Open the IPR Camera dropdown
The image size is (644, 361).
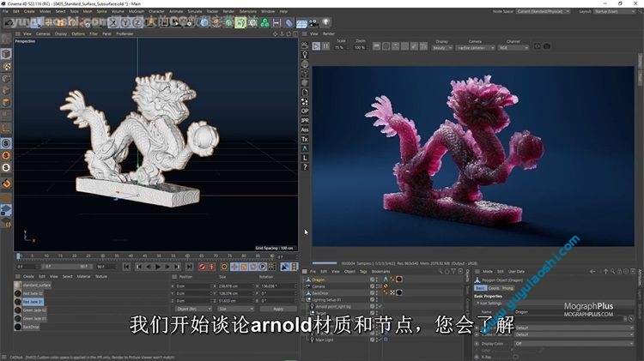[475, 47]
